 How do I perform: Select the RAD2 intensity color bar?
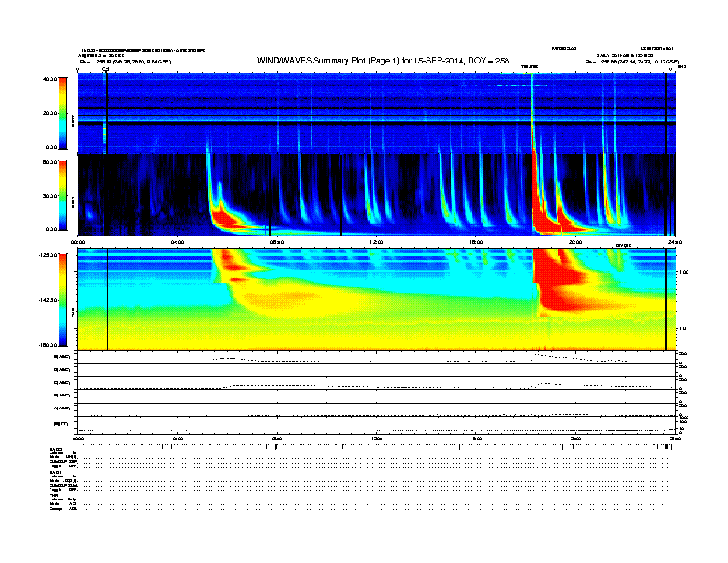pos(63,113)
